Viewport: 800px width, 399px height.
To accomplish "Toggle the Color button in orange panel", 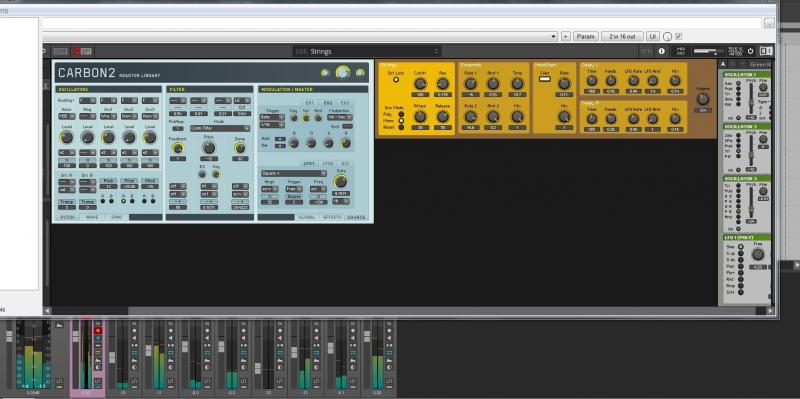I will pyautogui.click(x=544, y=79).
